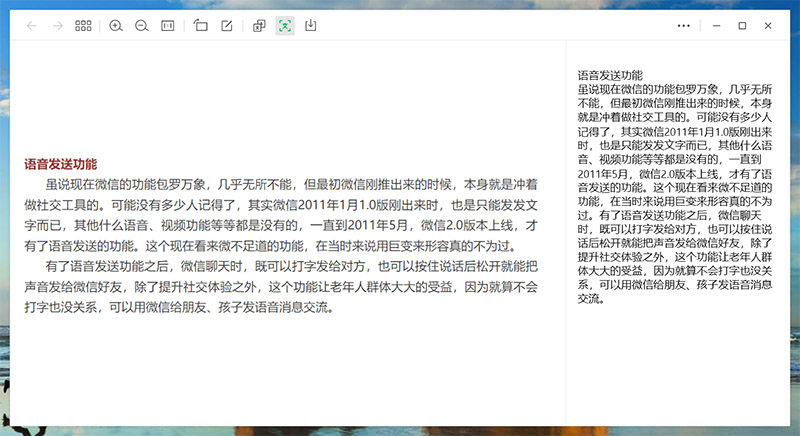Click extracted line starting 虽说现在微信的功能包罗万象

click(x=675, y=89)
